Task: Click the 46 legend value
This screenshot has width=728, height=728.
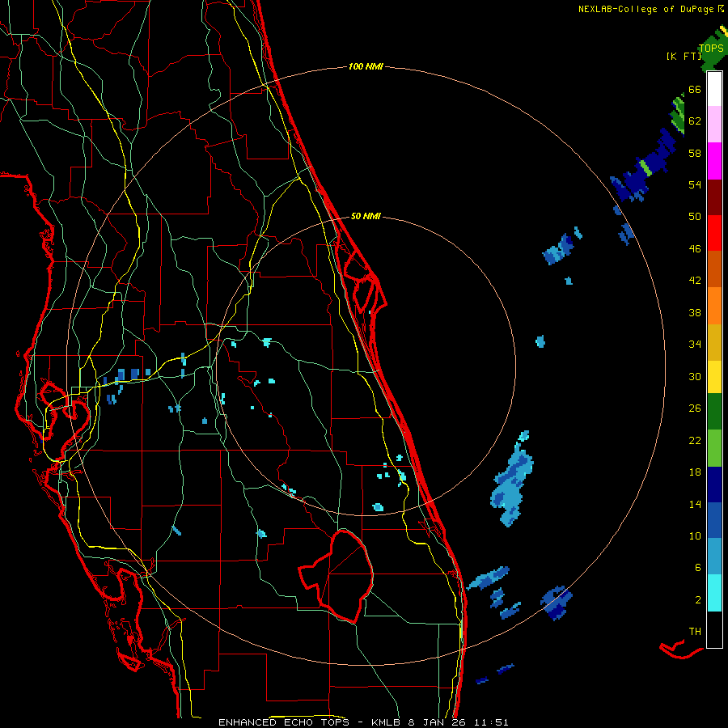Action: 695,249
